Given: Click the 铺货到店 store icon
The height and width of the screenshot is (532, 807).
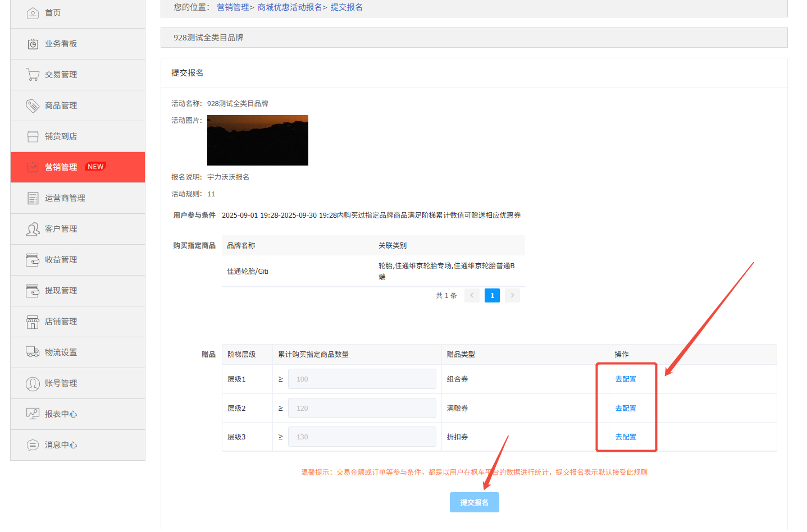Looking at the screenshot, I should [33, 136].
